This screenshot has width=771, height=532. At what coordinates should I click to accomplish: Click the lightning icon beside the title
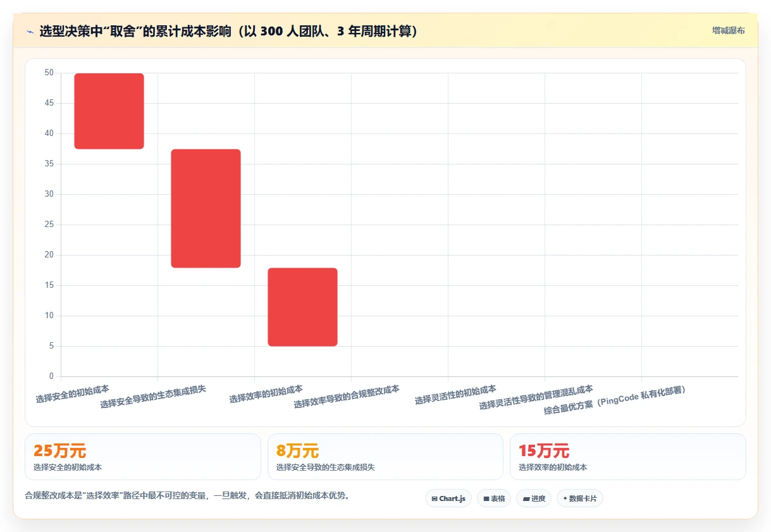click(x=30, y=32)
